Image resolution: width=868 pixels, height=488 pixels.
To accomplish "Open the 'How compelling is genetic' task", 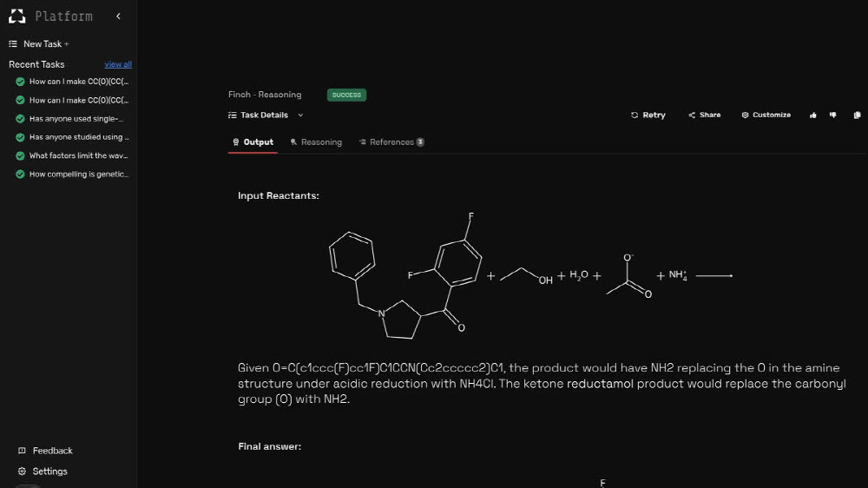I will click(x=78, y=175).
